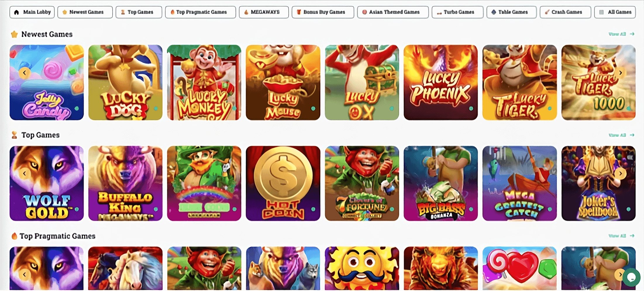Advance Top Games carousel with right arrow

[621, 174]
